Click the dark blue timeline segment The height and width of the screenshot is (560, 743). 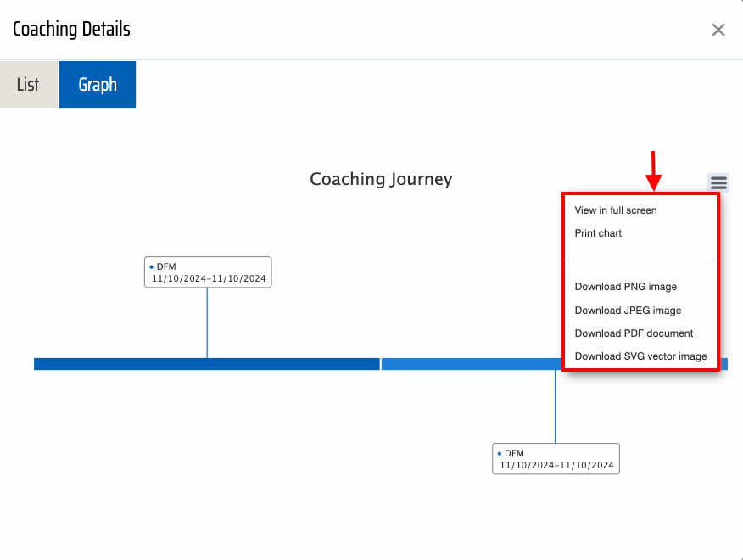point(206,364)
